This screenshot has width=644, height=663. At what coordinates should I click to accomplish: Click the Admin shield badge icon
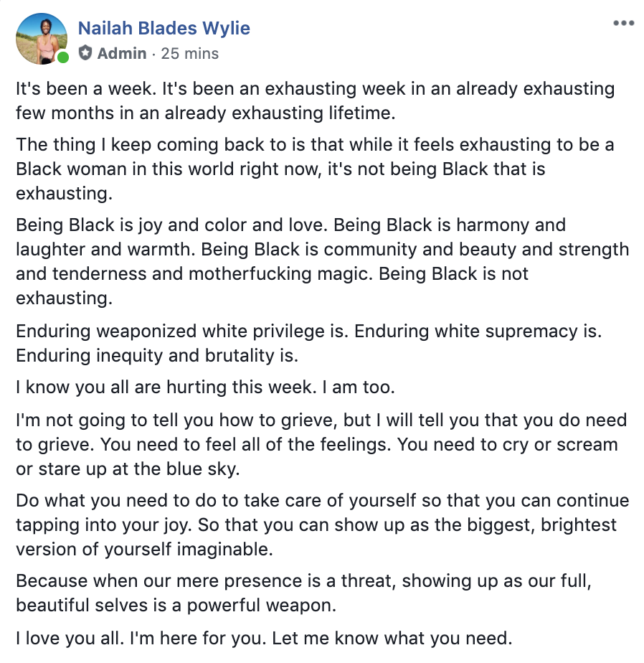[x=85, y=53]
